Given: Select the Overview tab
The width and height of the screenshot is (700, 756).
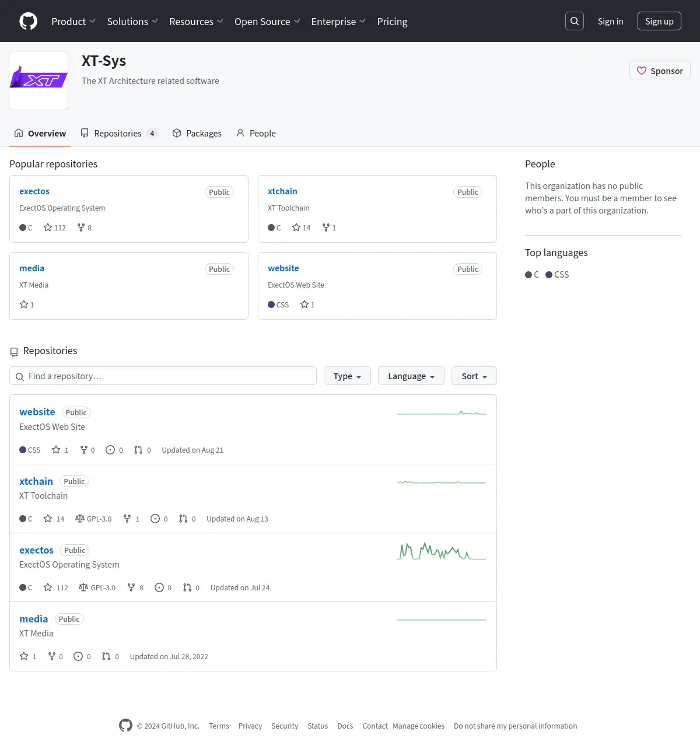Looking at the screenshot, I should [40, 134].
